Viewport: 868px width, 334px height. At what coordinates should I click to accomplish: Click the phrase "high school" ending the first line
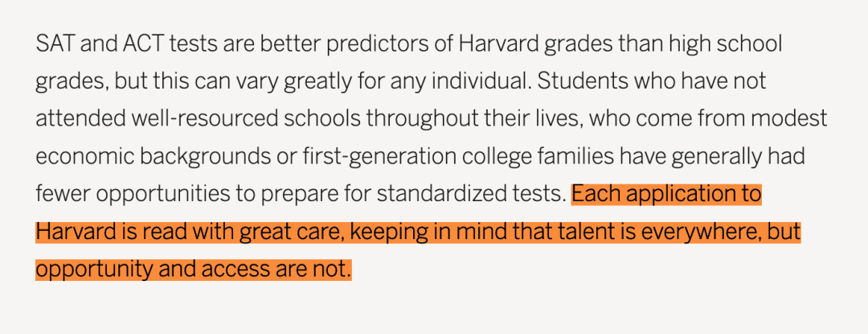pos(726,43)
